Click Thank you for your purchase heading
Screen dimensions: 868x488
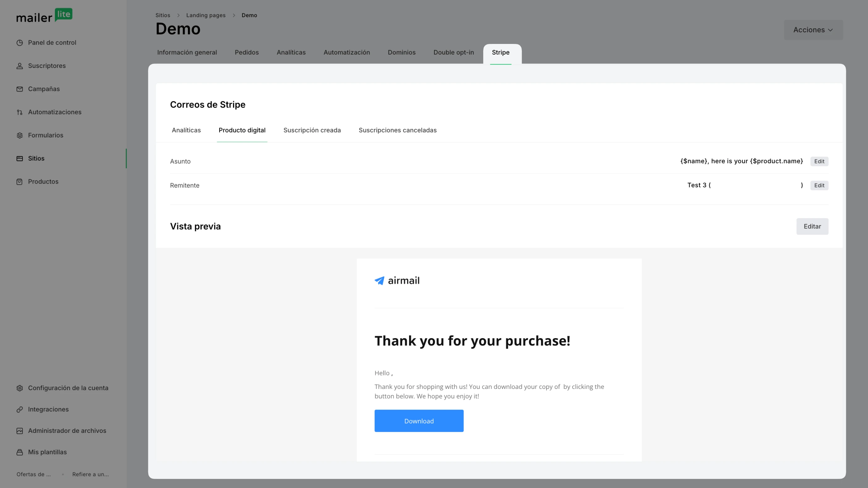472,341
